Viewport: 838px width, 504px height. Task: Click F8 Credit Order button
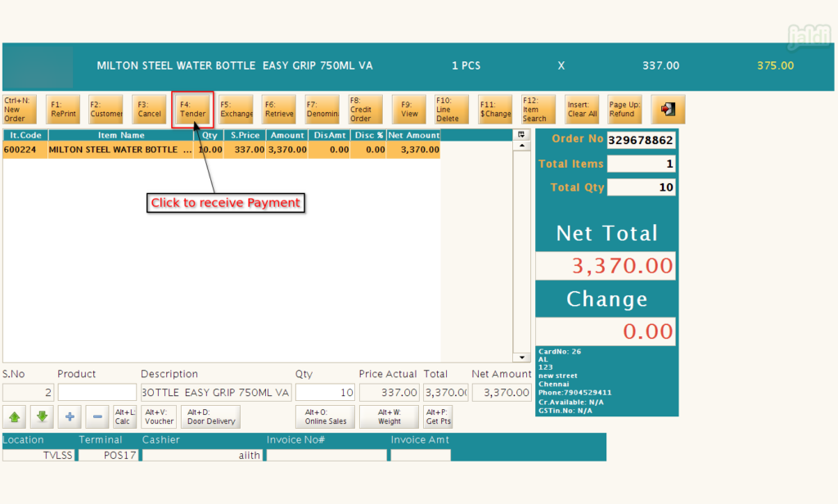pyautogui.click(x=366, y=109)
